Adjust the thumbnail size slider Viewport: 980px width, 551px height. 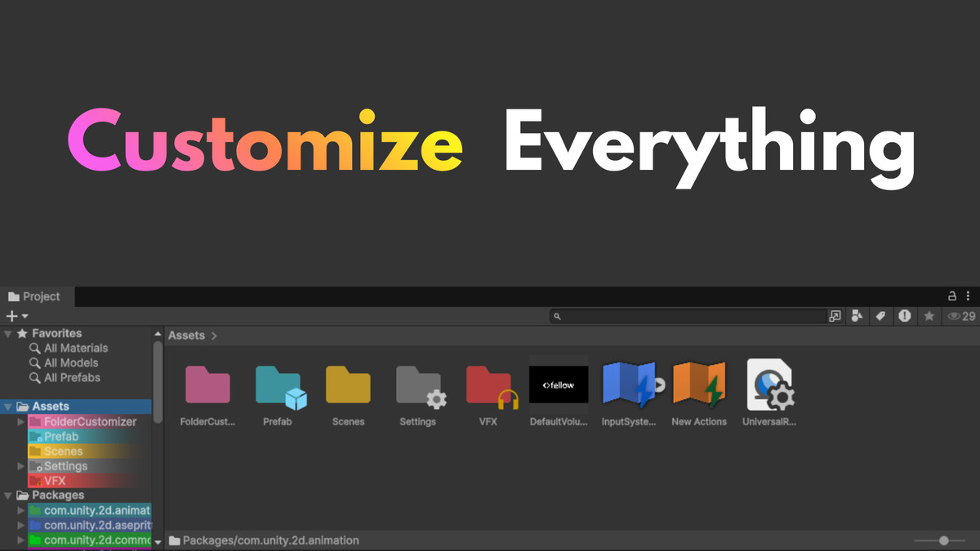(x=943, y=540)
